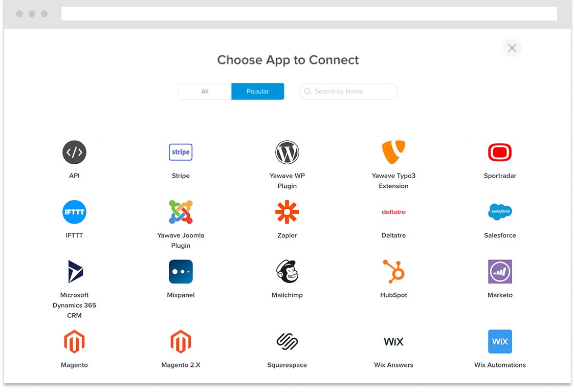The width and height of the screenshot is (574, 392).
Task: Choose the Magento 2.X icon
Action: tap(181, 341)
